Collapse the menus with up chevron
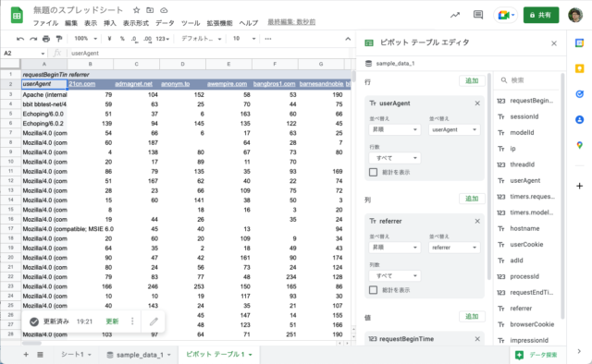Screen dimensions: 592x364 pyautogui.click(x=348, y=39)
